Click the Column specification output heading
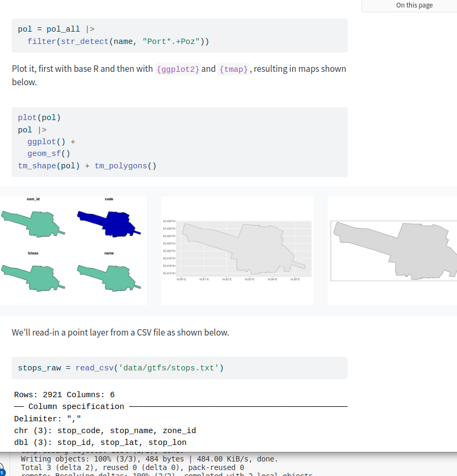This screenshot has height=476, width=457. tap(76, 406)
